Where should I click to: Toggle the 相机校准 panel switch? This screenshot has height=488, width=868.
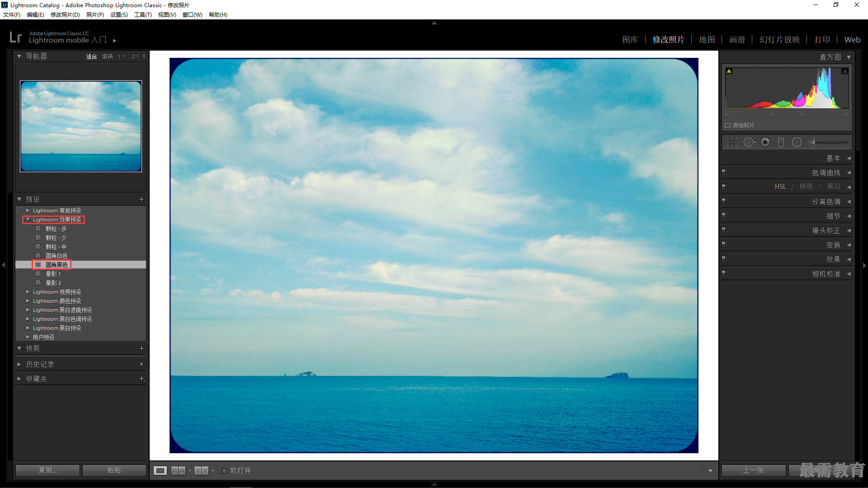pos(724,273)
